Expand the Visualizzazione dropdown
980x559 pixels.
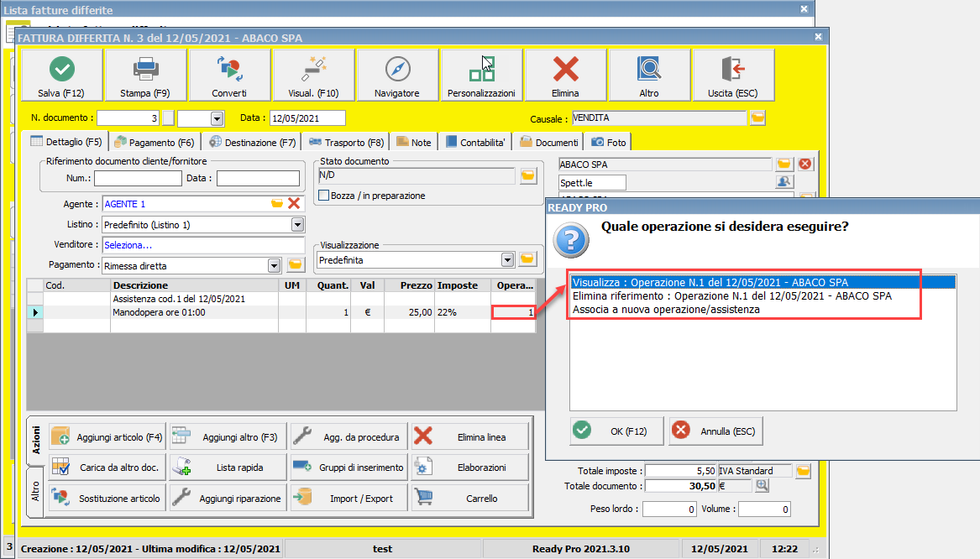click(x=507, y=260)
